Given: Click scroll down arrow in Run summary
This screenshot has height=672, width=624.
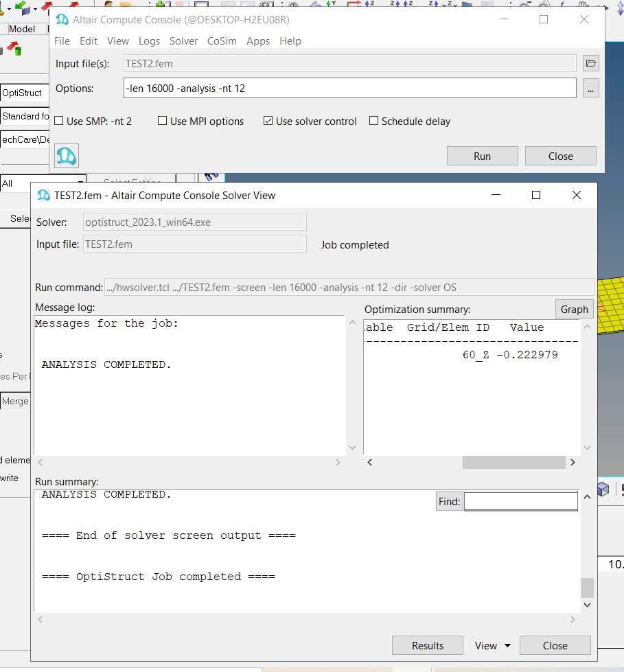Looking at the screenshot, I should pos(587,605).
